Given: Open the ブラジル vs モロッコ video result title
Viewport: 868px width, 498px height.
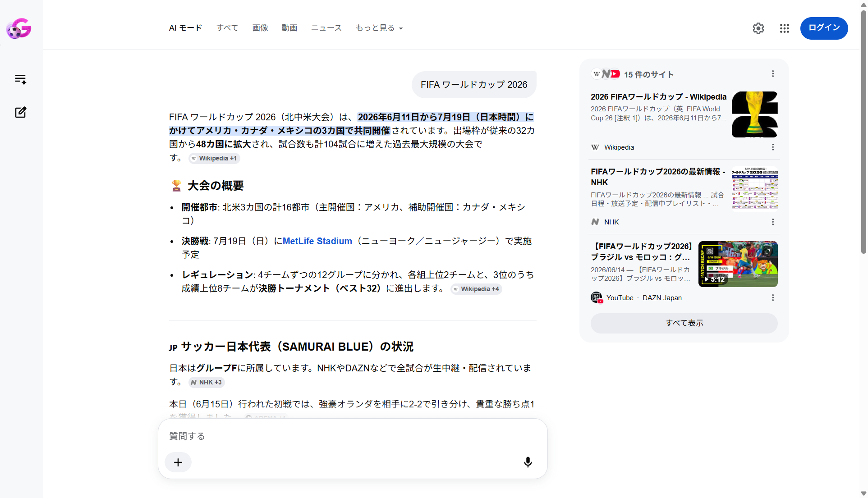Looking at the screenshot, I should (x=641, y=252).
